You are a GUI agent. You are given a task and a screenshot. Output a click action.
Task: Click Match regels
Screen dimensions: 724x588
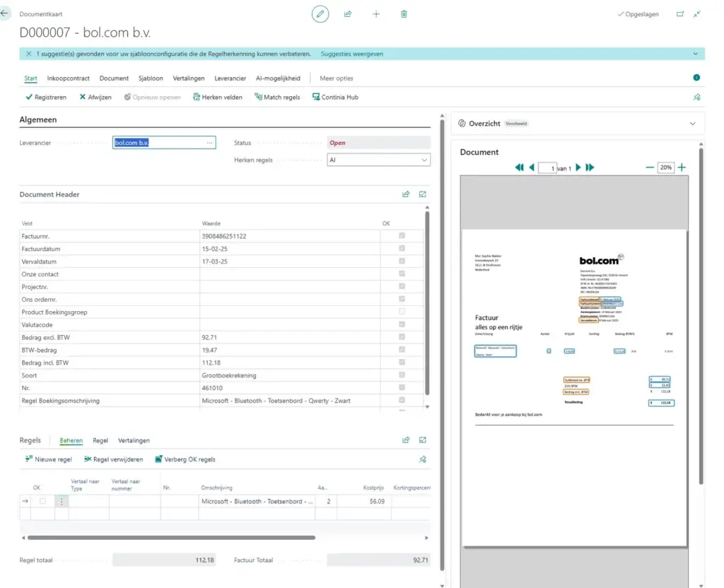[x=277, y=97]
